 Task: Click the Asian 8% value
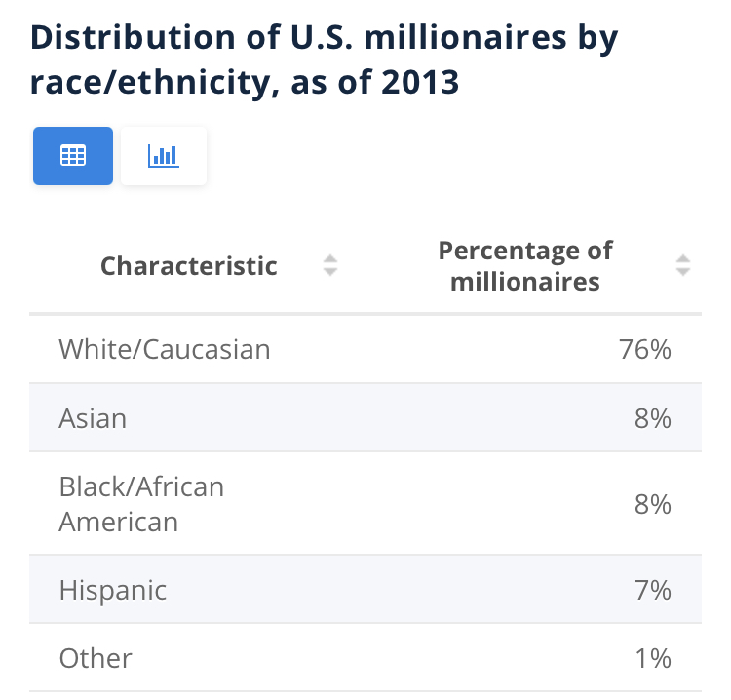pyautogui.click(x=651, y=418)
